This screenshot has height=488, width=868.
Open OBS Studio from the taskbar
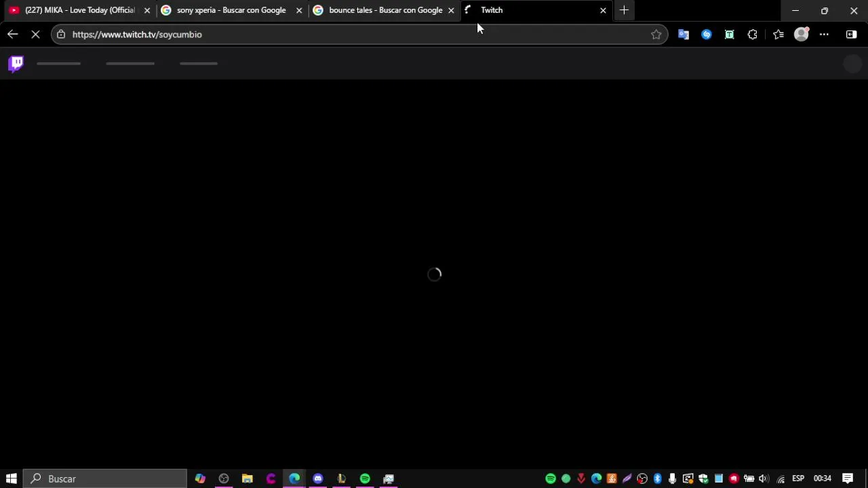[x=224, y=479]
